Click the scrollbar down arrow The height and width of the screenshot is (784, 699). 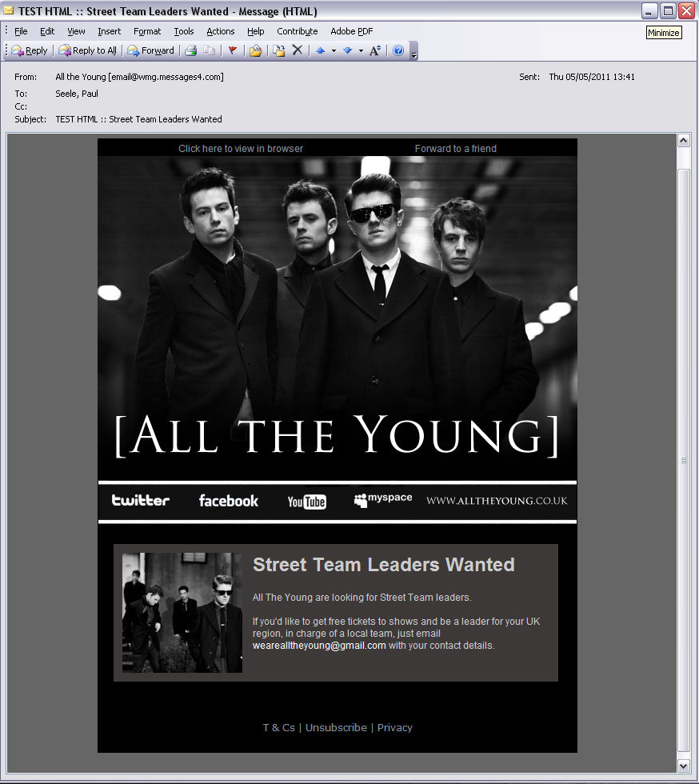click(684, 765)
